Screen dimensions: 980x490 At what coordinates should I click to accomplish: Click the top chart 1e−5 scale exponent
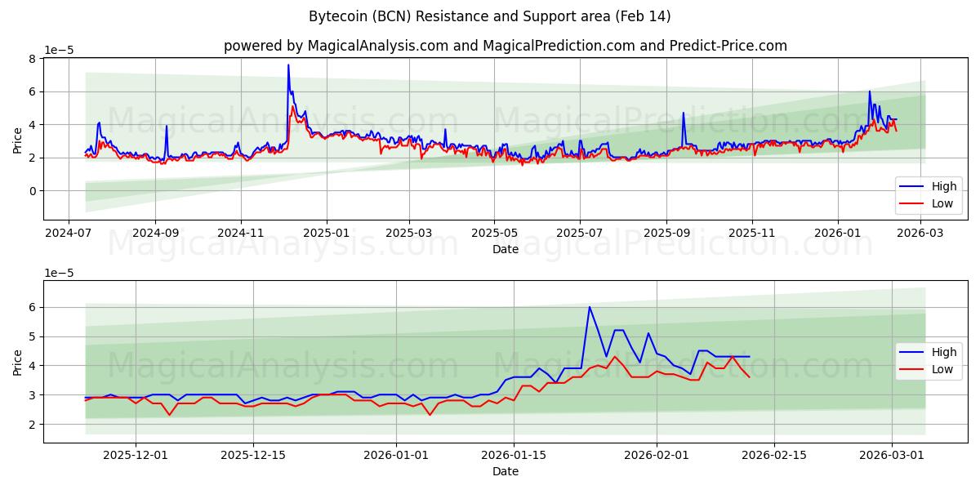click(59, 50)
